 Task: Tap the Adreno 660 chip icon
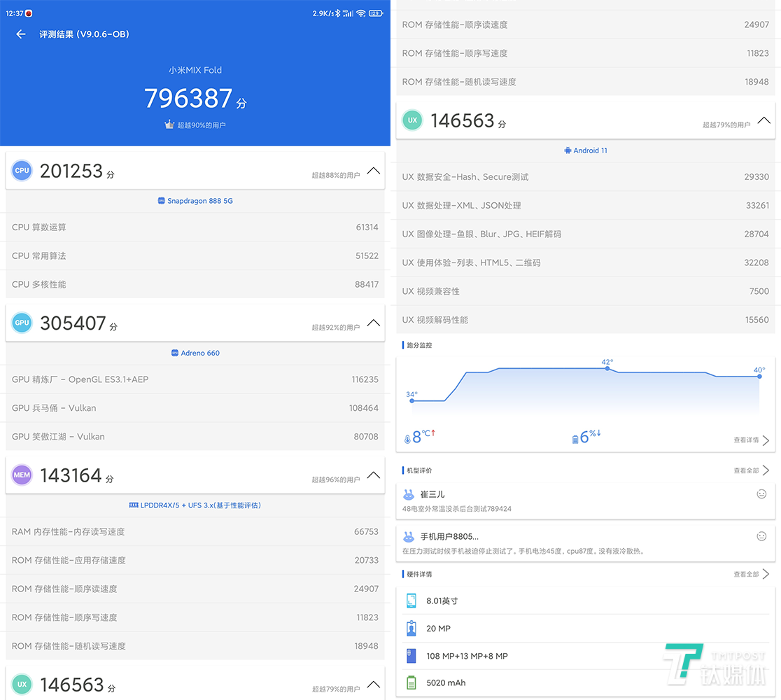(x=175, y=353)
